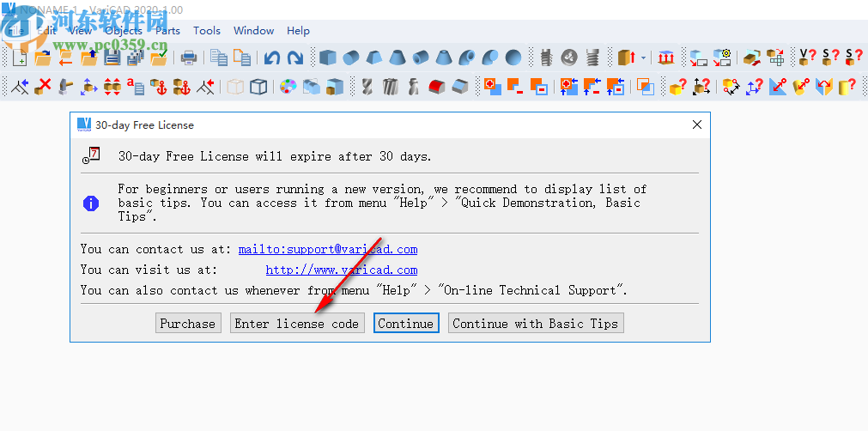This screenshot has width=868, height=431.
Task: Open the View menu
Action: [x=80, y=31]
